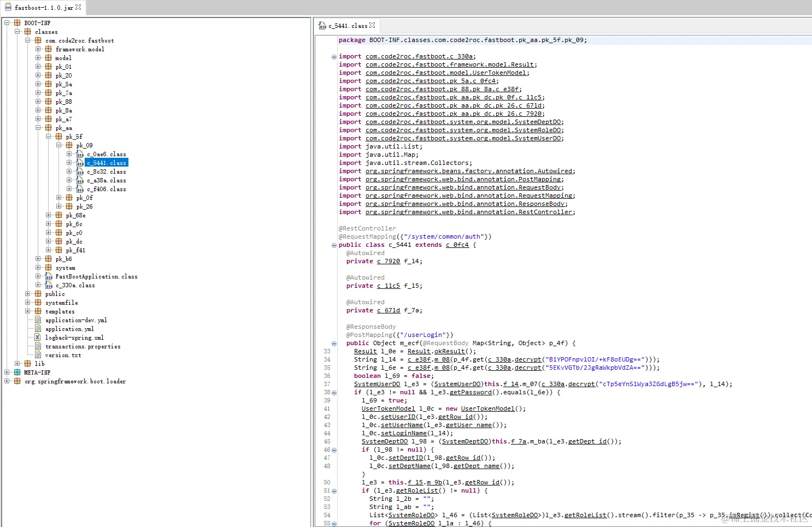Fold the getRoleList if block at line 51

coord(334,491)
